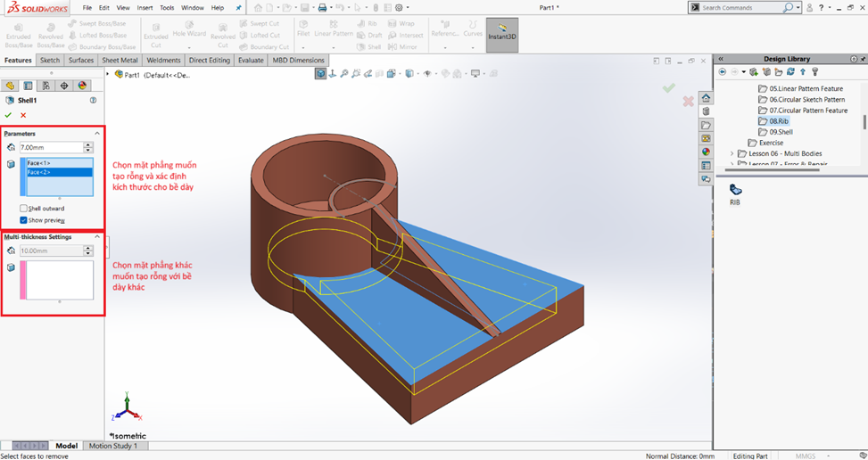Click inside Search Commands field
868x460 pixels.
[x=741, y=8]
